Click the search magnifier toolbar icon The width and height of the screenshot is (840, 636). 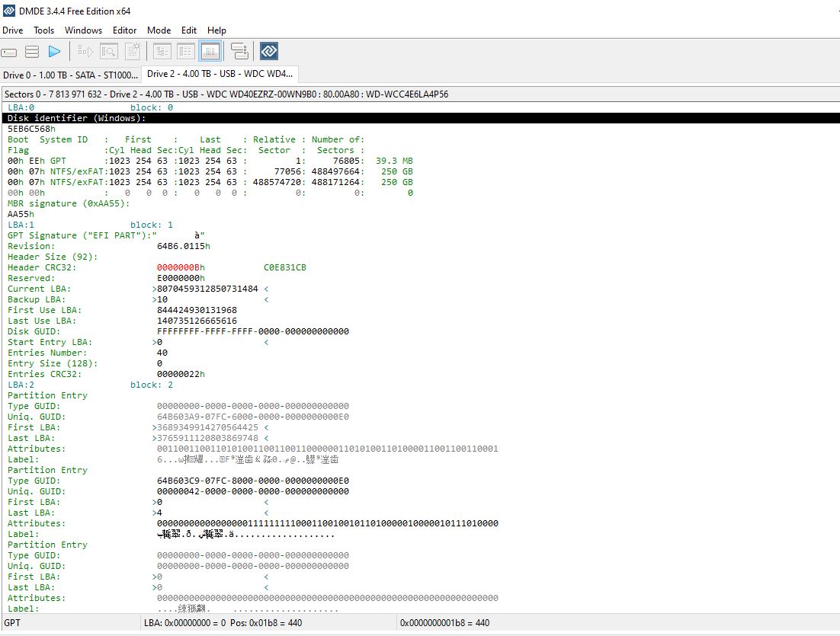[109, 51]
